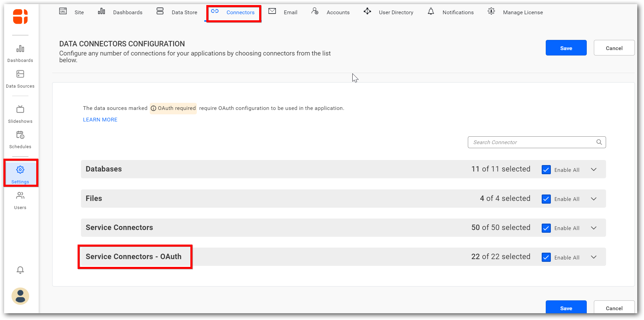Select the Connectors tab label
Viewport: 644px width, 320px height.
(240, 13)
